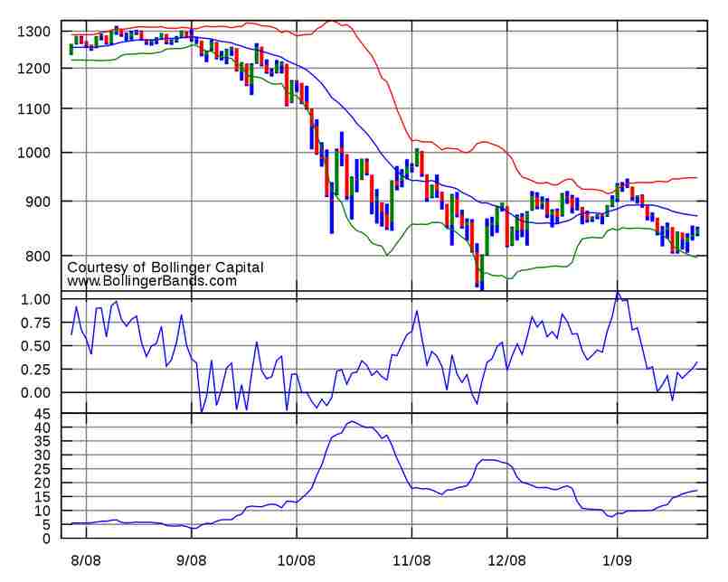
Task: Click the 900 price axis label
Action: [x=38, y=202]
